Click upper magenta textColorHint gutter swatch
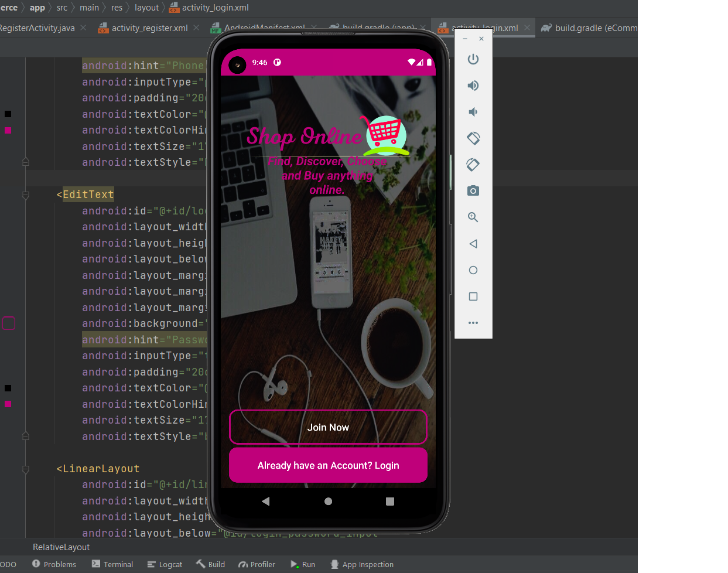The width and height of the screenshot is (728, 573). (8, 130)
